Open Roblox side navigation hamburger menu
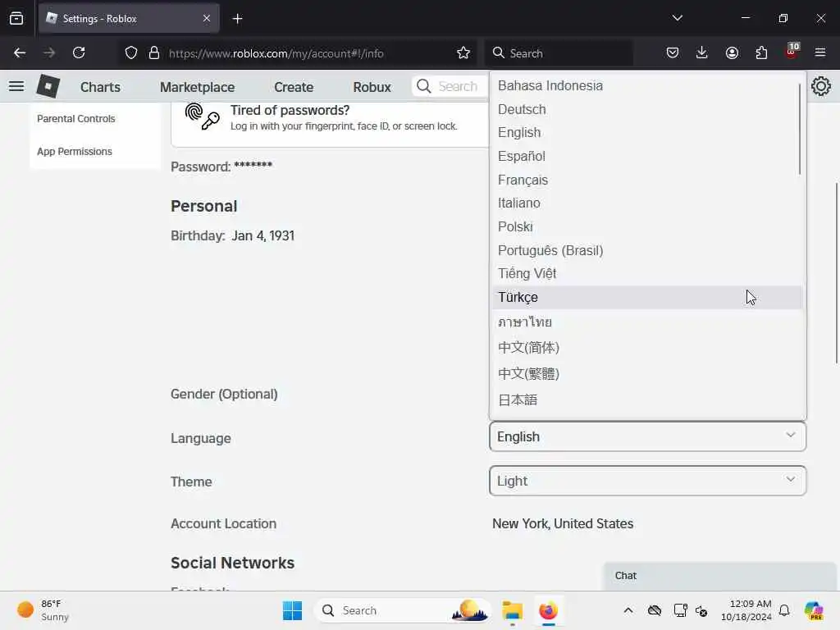 [x=16, y=86]
